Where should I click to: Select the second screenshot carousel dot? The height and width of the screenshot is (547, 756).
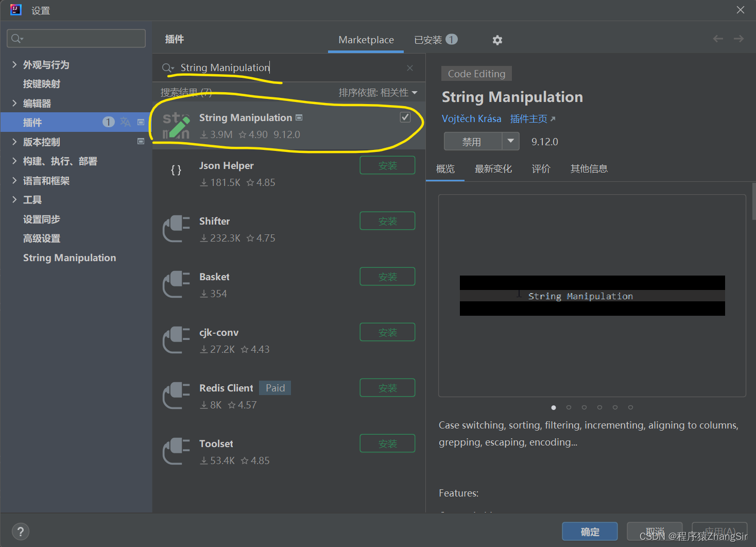(x=569, y=407)
